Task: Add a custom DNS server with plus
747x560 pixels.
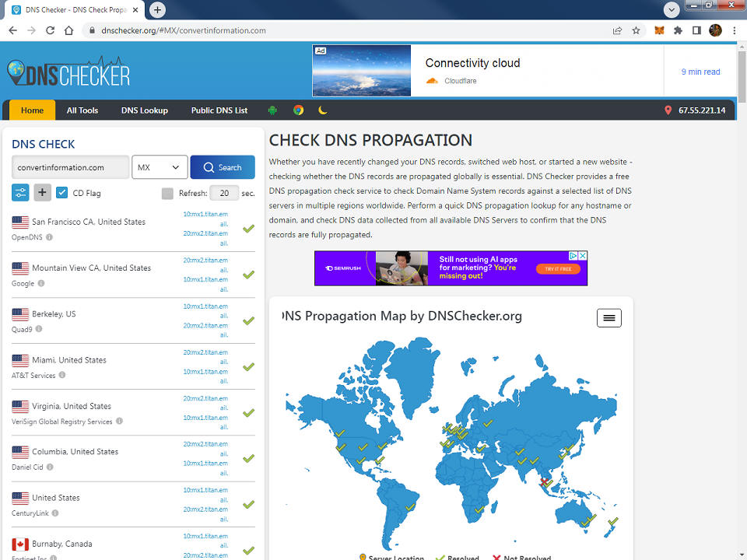Action: pos(42,193)
